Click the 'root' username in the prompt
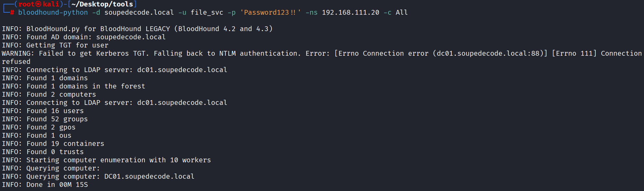 coord(26,4)
